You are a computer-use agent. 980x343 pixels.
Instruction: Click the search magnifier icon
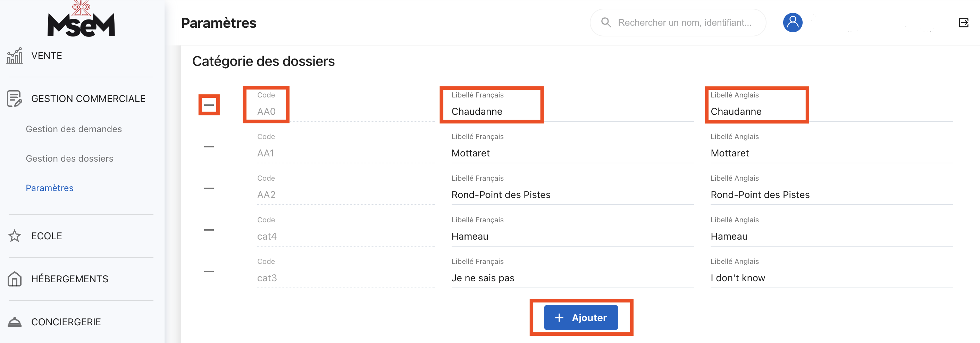[606, 23]
